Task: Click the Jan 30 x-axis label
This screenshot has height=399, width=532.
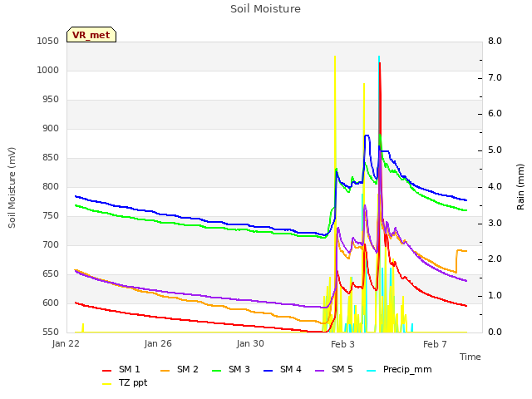Action: [x=250, y=343]
